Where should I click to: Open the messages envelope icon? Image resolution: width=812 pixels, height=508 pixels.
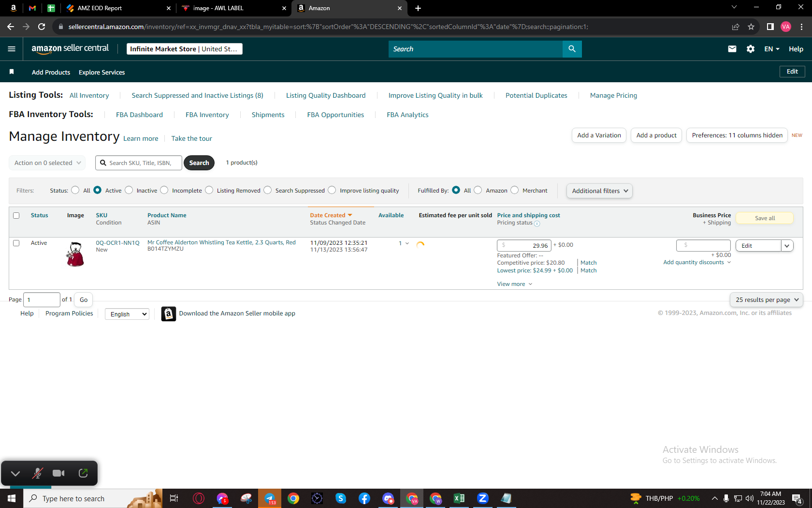point(732,49)
